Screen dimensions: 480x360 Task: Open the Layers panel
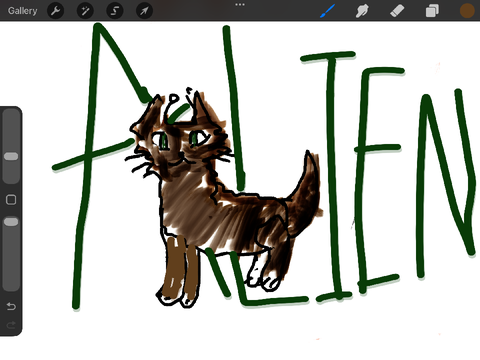[x=432, y=11]
